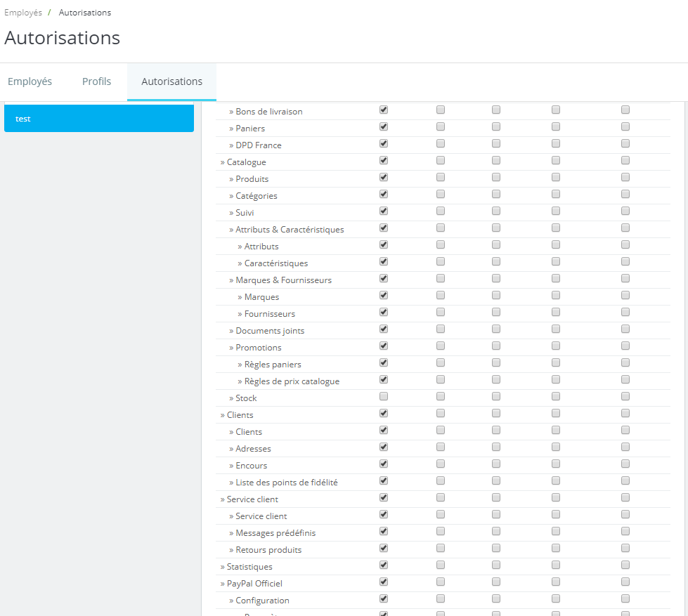688x616 pixels.
Task: Uncheck the checked box in Attributs row
Action: point(384,244)
